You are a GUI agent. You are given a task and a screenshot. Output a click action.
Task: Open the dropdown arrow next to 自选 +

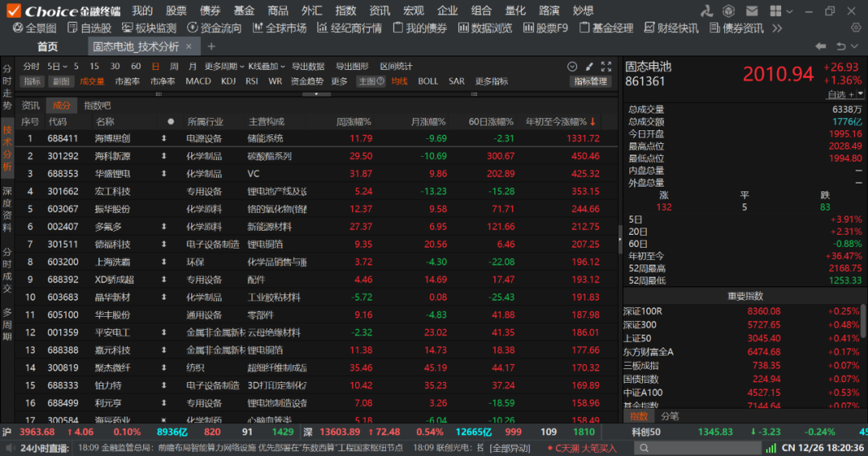[860, 94]
